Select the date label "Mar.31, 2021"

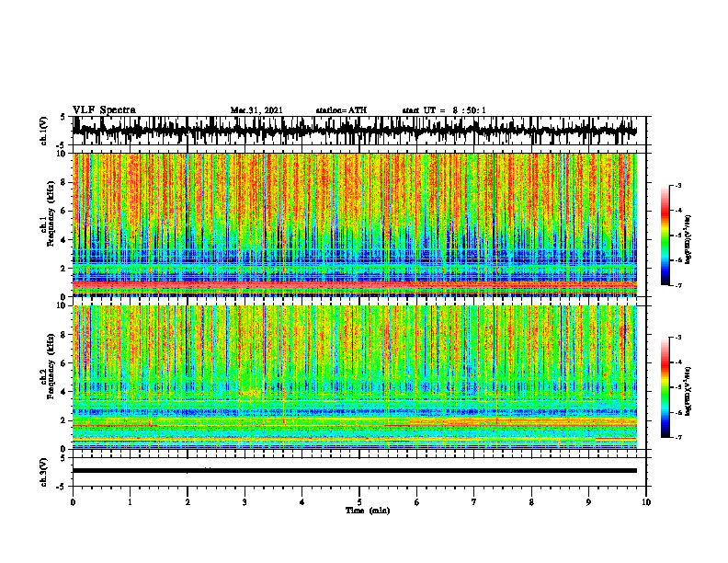256,110
